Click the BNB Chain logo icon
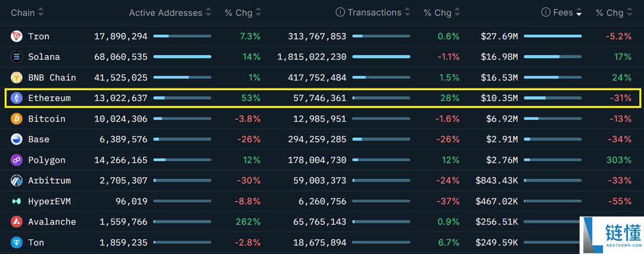The image size is (644, 254). pos(17,78)
